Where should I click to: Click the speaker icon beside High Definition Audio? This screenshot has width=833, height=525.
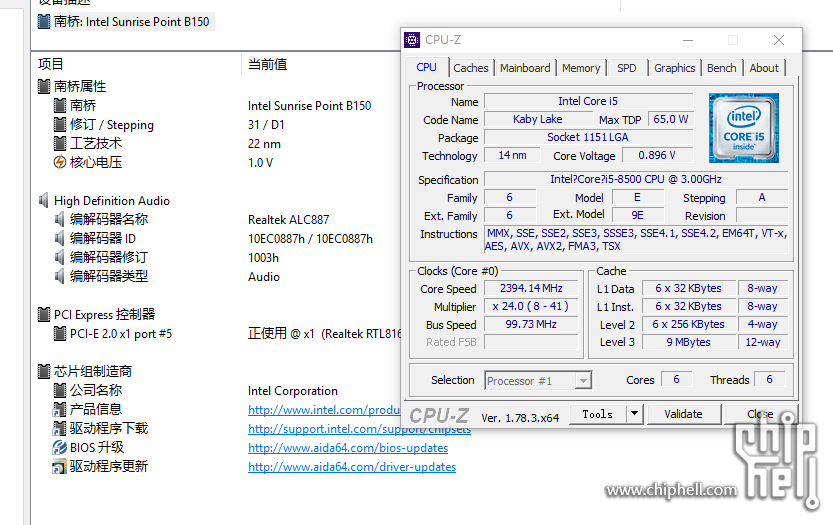[44, 200]
